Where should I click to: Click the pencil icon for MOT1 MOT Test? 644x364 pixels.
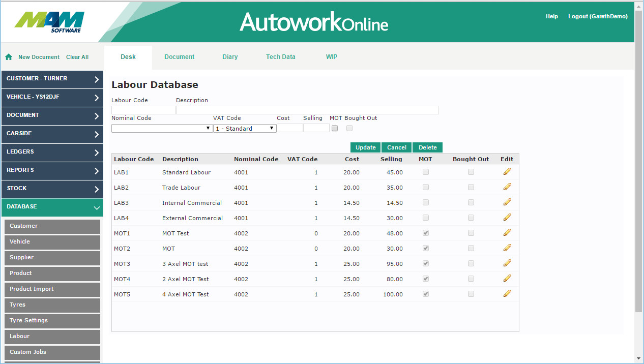[507, 233]
